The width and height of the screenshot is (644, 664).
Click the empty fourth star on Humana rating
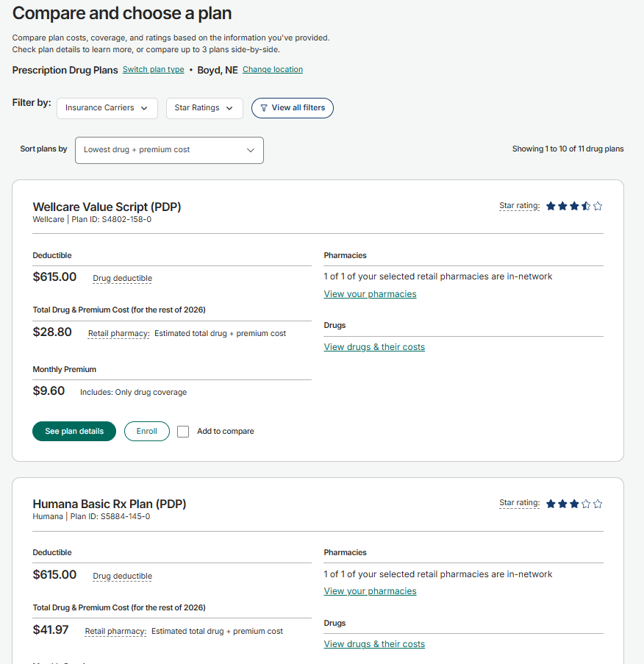[586, 504]
